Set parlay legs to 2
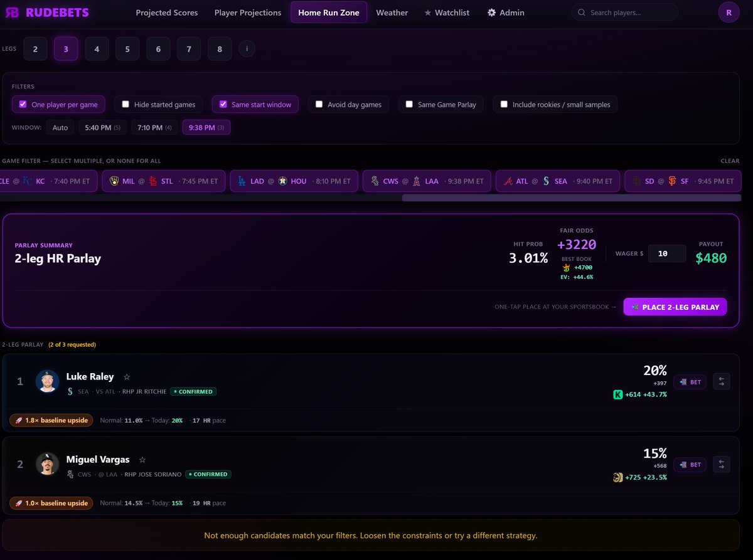Viewport: 753px width, 560px height. (x=35, y=49)
